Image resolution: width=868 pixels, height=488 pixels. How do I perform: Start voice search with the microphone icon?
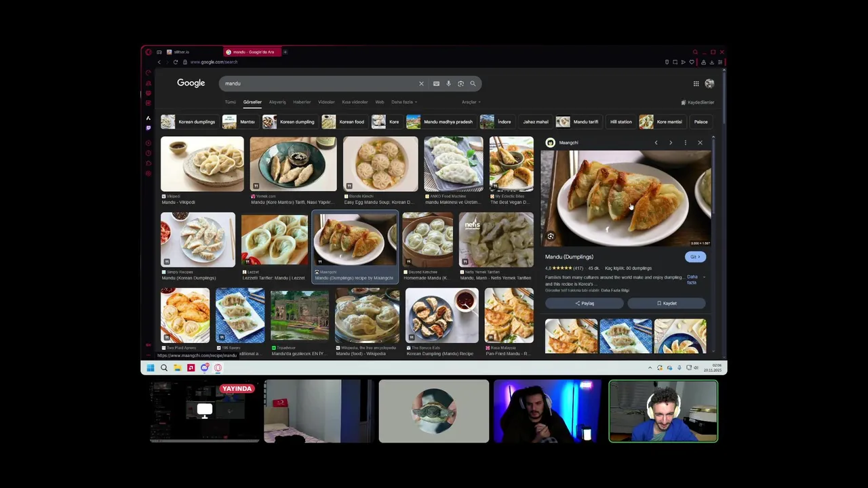pos(448,83)
